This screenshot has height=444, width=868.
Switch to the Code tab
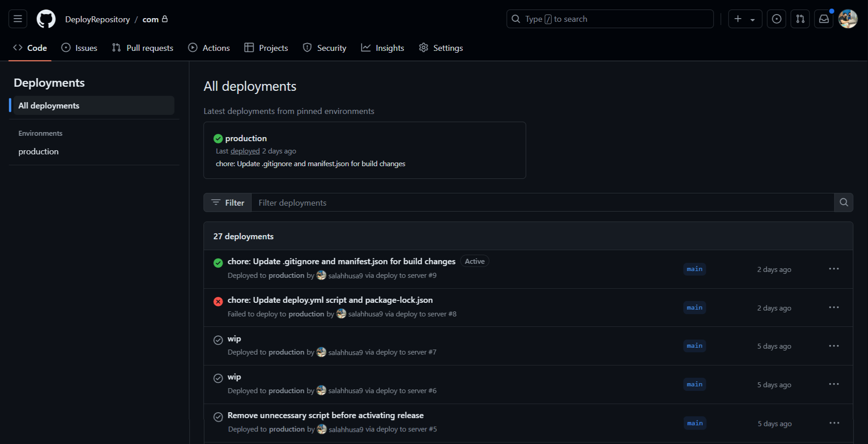tap(30, 48)
